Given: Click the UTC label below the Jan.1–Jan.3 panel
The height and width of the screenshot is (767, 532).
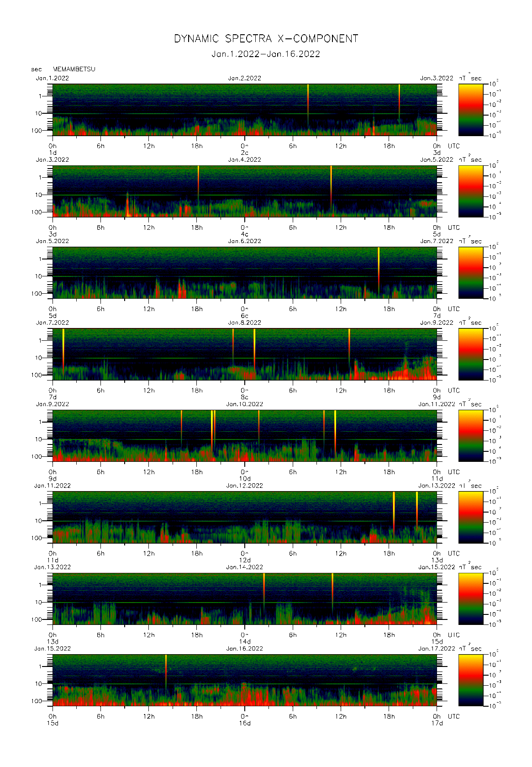Looking at the screenshot, I should [453, 146].
